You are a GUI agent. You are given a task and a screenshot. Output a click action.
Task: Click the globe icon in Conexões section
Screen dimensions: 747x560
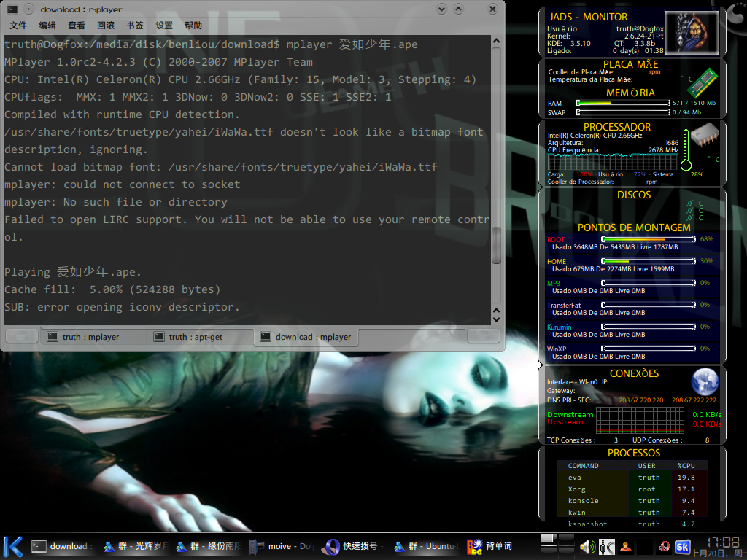click(705, 382)
